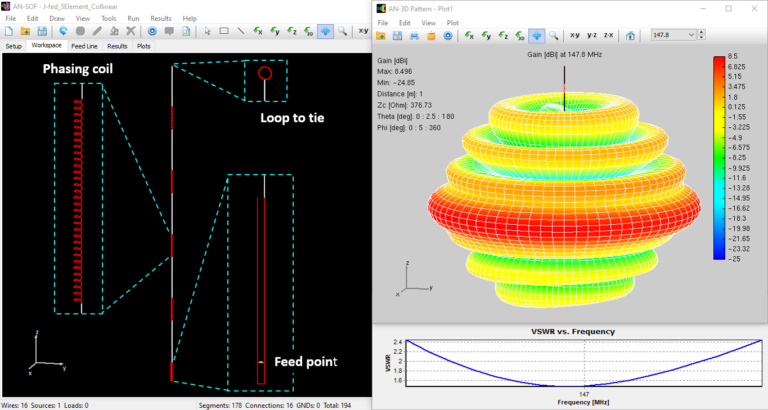This screenshot has height=410, width=768.
Task: Open preferences gear icon in AN-SOF toolbar
Action: coord(152,31)
